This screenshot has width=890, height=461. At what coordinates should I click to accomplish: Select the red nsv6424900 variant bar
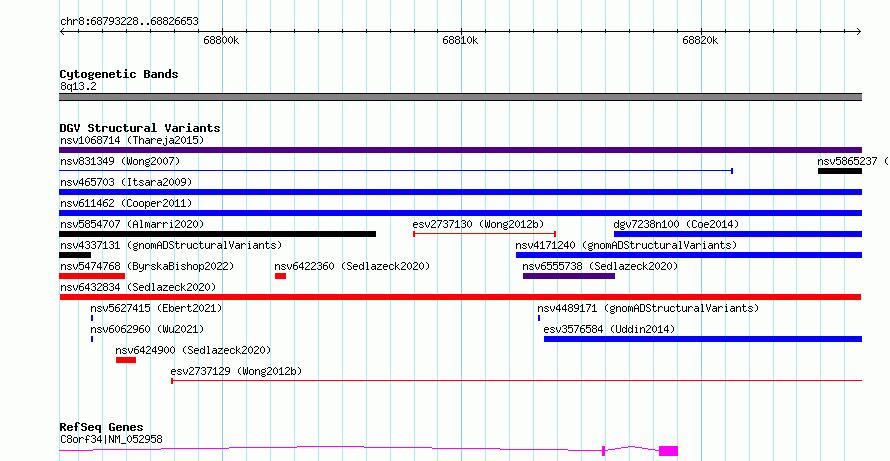click(x=126, y=360)
